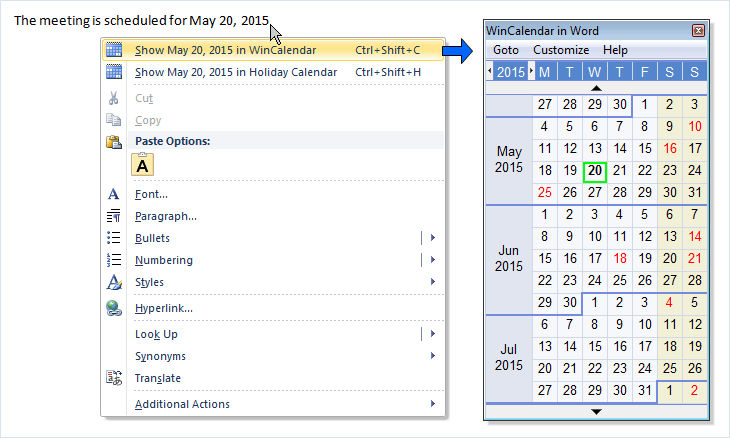Expand Additional Actions submenu arrow
Image resolution: width=730 pixels, height=438 pixels.
point(433,404)
